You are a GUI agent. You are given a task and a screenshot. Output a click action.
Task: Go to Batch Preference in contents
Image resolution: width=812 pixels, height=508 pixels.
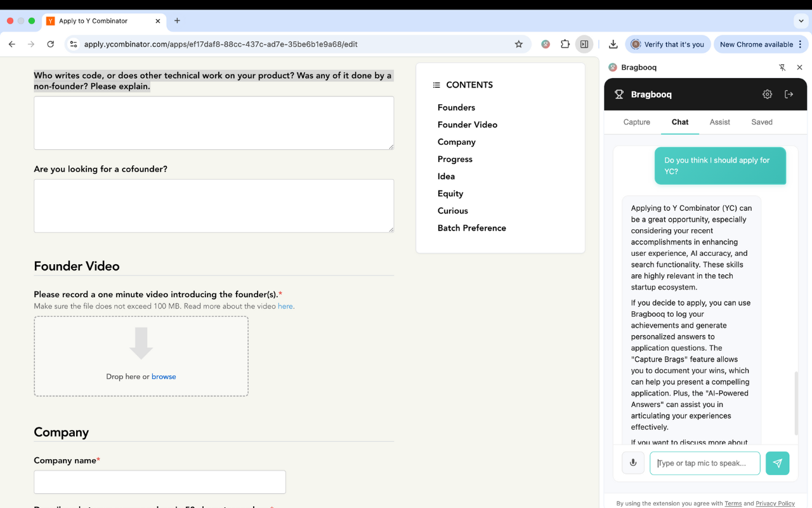click(x=472, y=227)
